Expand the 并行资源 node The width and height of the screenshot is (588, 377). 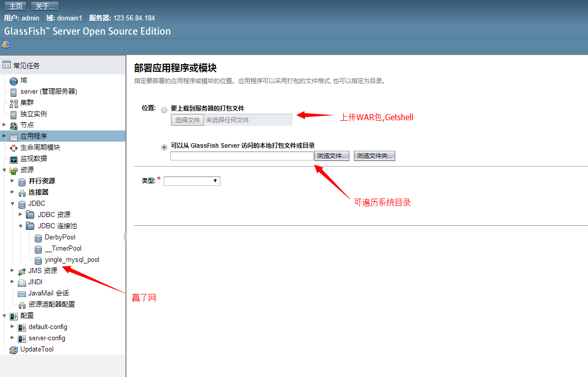coord(12,181)
